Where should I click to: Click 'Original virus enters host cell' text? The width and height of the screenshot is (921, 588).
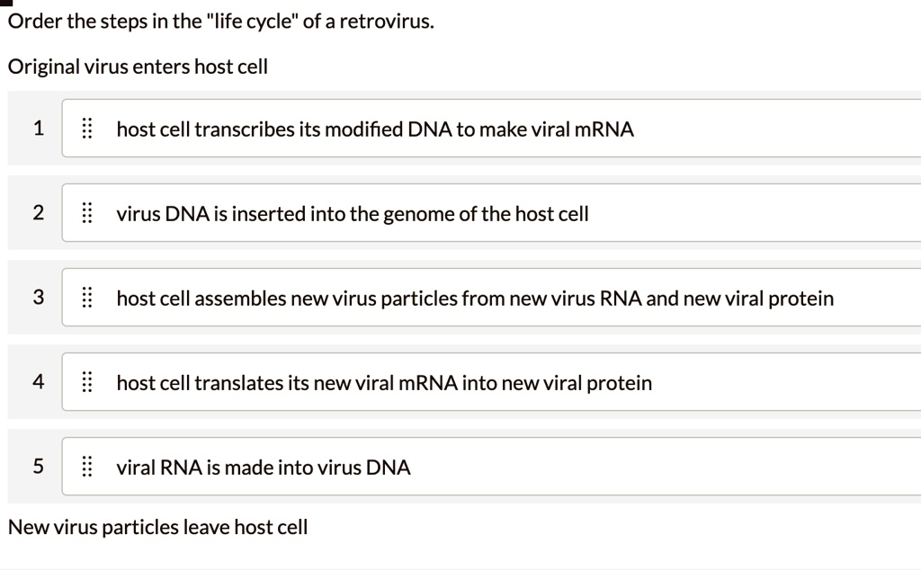[138, 67]
